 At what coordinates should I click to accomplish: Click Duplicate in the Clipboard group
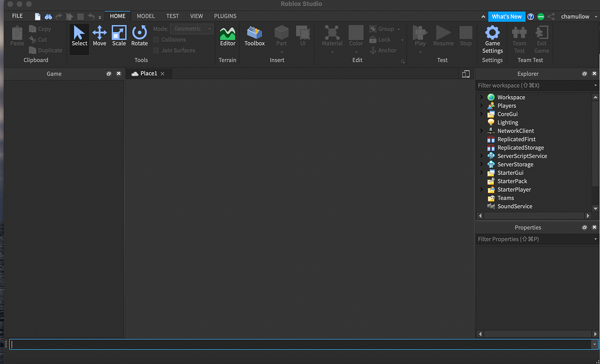(46, 50)
